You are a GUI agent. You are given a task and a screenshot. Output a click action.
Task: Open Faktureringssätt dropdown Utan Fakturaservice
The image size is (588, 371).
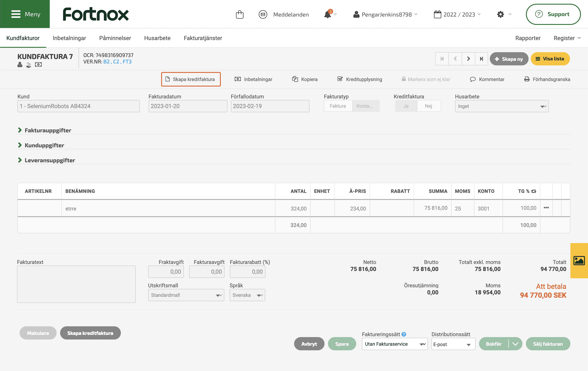[x=394, y=344]
